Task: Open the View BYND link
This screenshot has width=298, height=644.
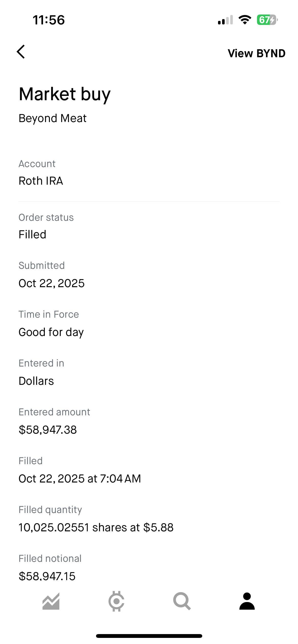Action: coord(256,53)
